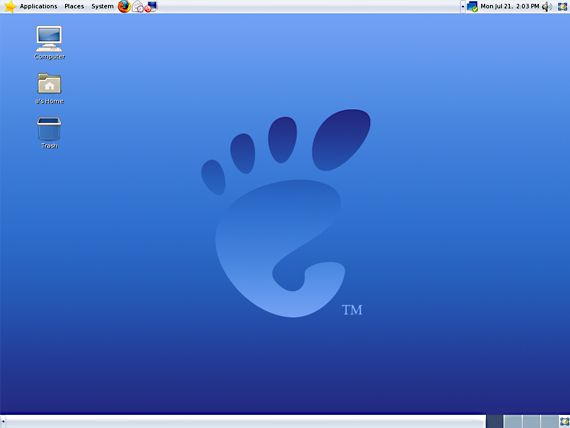Click the yellow star icon beside Applications
Viewport: 570px width, 428px height.
pyautogui.click(x=10, y=7)
